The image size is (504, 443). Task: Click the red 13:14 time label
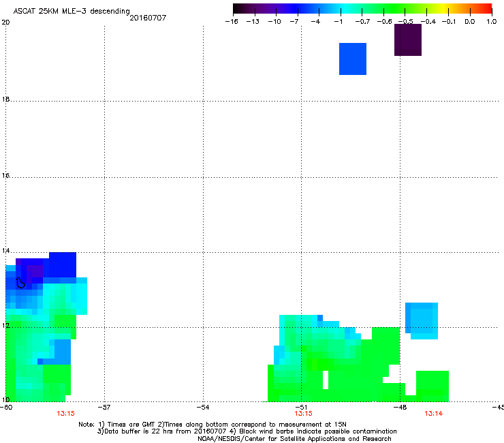point(434,414)
